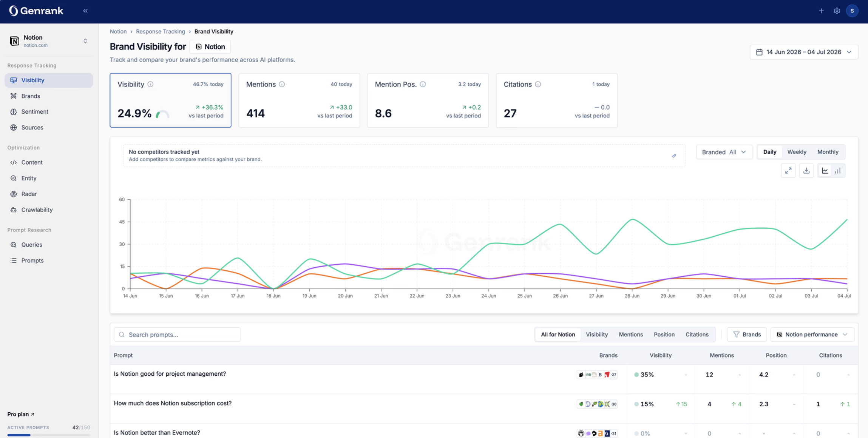Image resolution: width=868 pixels, height=438 pixels.
Task: Collapse the sidebar with double-chevron icon
Action: (85, 11)
